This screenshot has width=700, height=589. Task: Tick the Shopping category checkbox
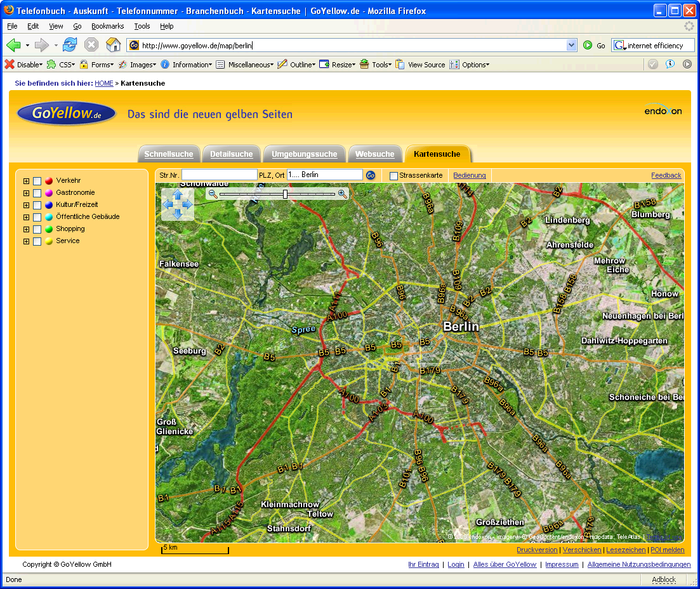37,229
